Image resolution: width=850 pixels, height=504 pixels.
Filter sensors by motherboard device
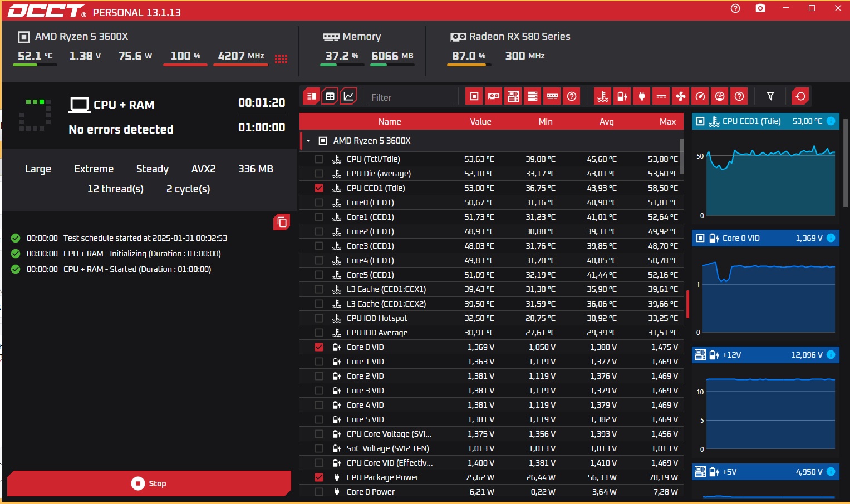(513, 96)
